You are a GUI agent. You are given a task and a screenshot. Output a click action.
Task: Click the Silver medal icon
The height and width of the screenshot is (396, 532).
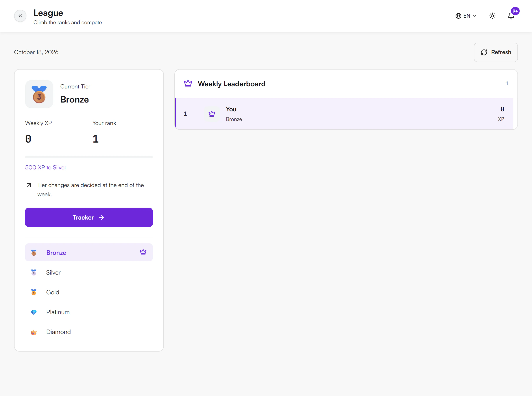(x=33, y=272)
